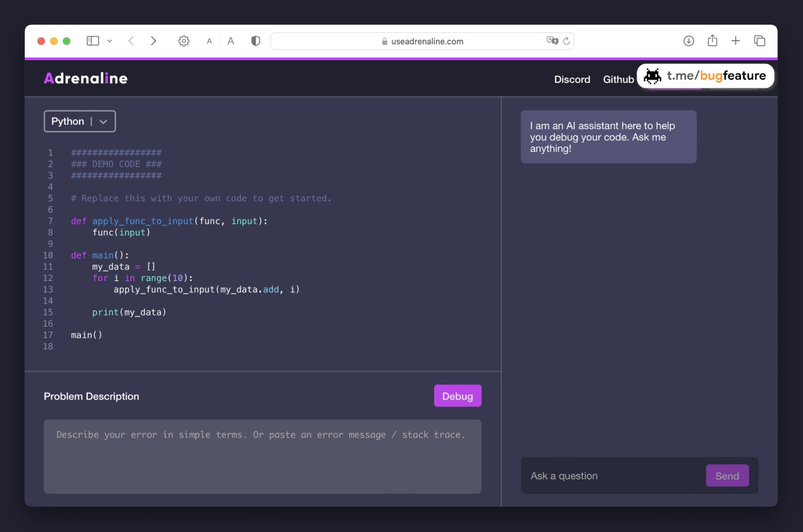Click the problem description text area
The image size is (803, 532).
click(263, 456)
